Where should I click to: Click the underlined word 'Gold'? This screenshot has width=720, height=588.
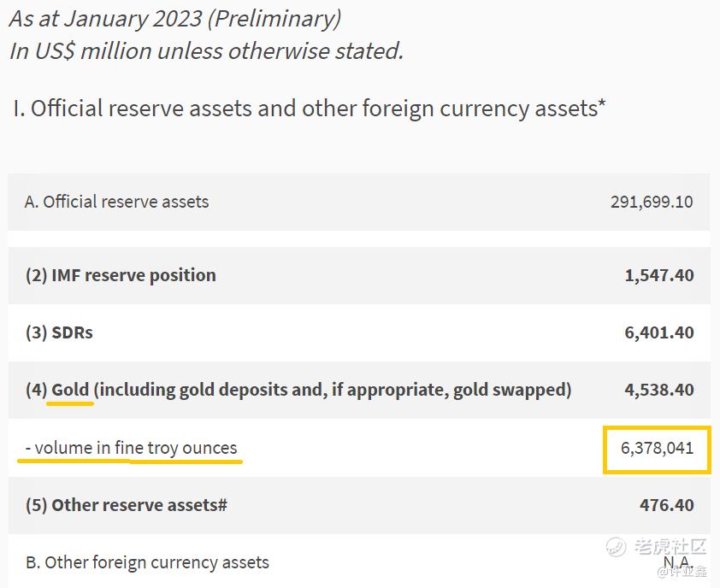[x=71, y=390]
